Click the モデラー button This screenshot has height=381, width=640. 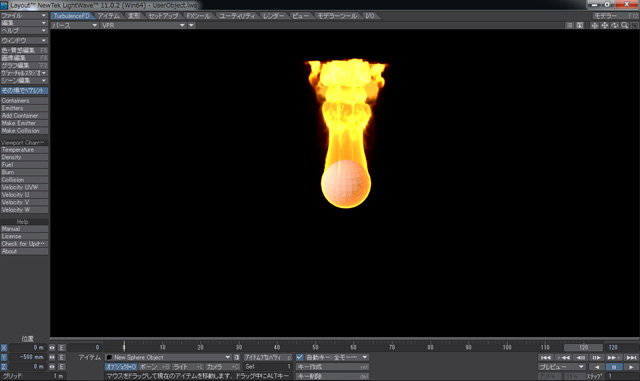click(x=615, y=16)
